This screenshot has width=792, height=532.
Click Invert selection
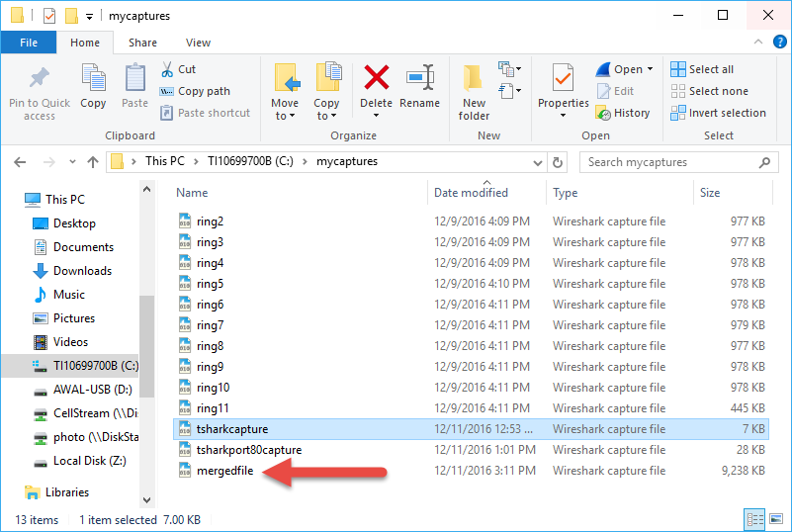tap(718, 113)
